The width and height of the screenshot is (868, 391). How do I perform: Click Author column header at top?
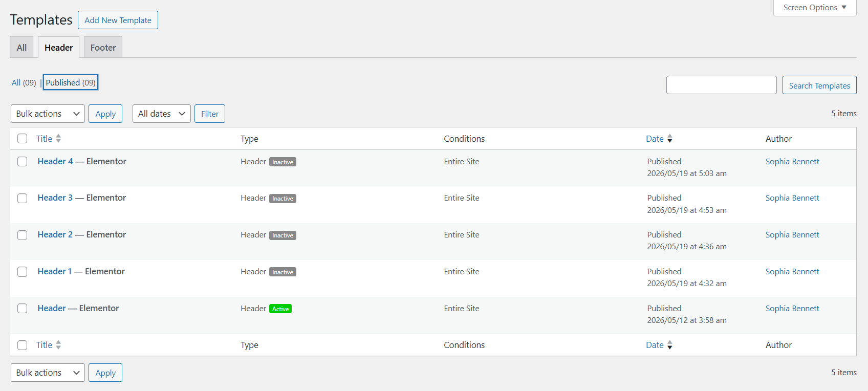[x=778, y=139]
